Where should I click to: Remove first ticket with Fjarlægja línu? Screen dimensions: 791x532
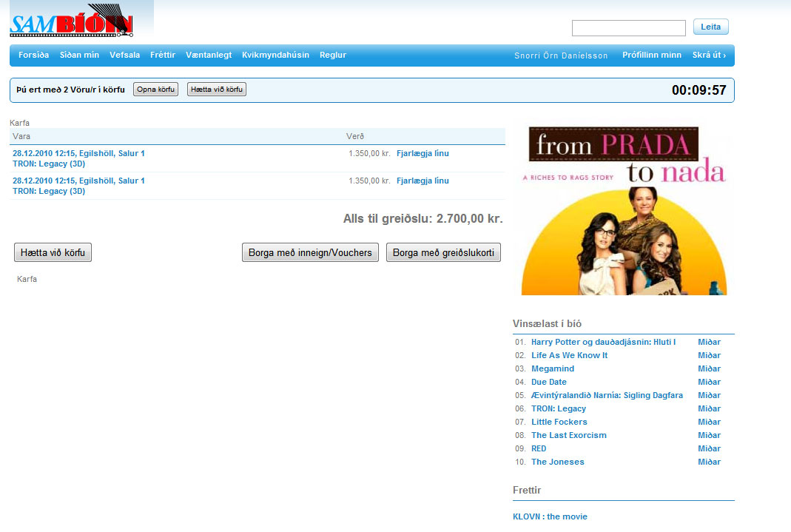pyautogui.click(x=423, y=154)
